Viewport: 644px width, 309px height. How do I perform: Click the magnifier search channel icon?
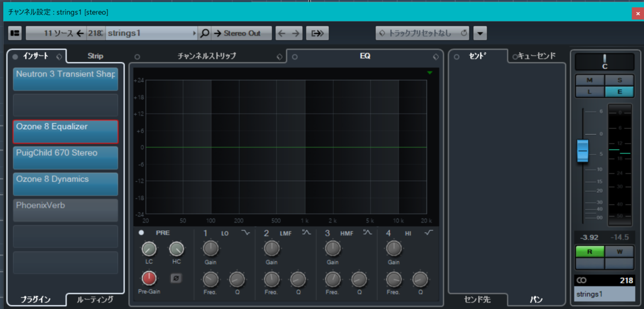[204, 33]
